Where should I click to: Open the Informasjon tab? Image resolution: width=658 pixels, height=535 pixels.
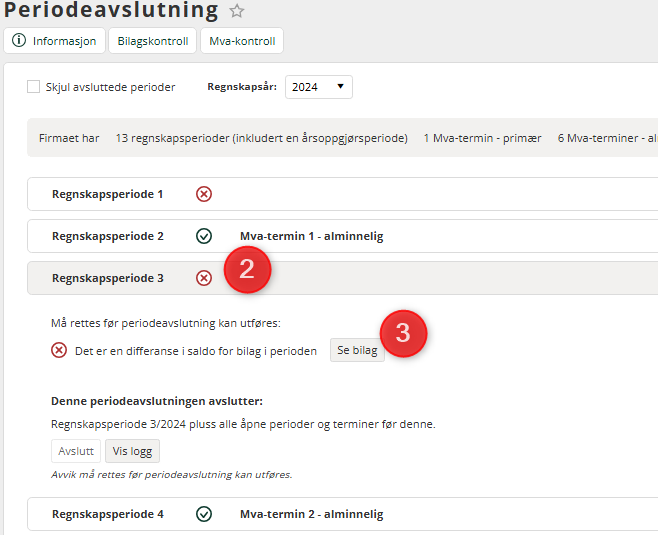click(x=55, y=41)
